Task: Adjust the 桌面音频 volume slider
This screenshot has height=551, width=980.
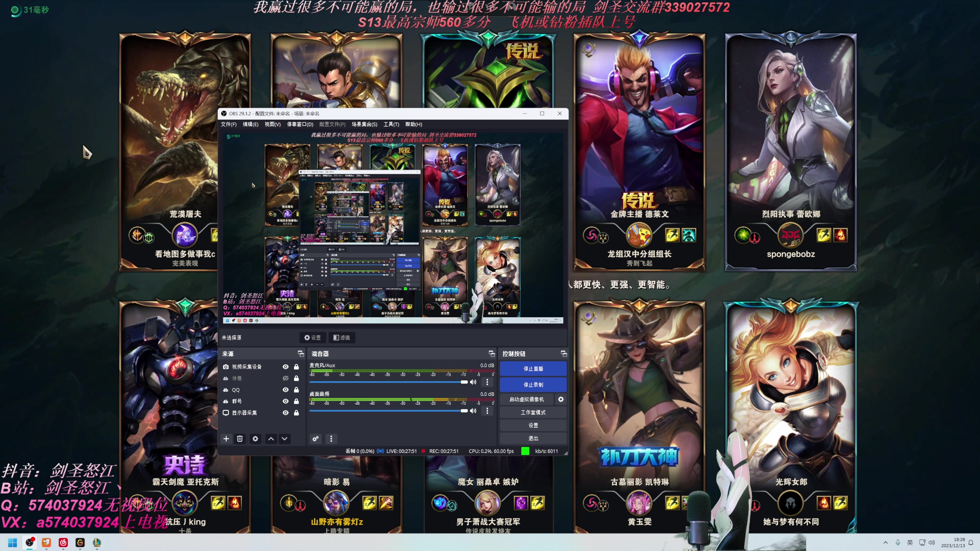Action: pos(389,411)
